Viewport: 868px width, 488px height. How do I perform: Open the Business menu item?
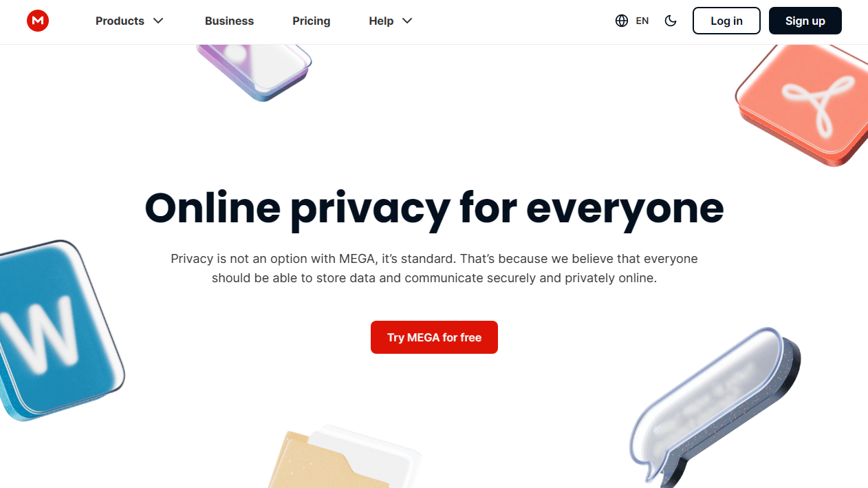point(229,21)
